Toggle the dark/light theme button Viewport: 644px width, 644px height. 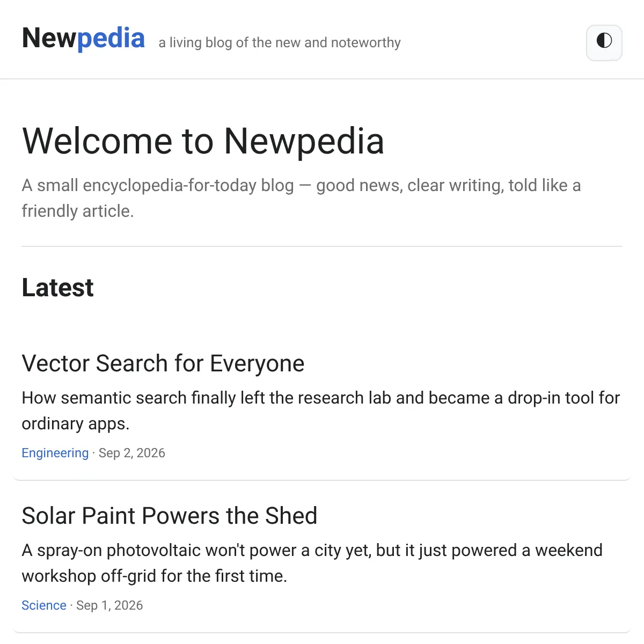click(604, 42)
